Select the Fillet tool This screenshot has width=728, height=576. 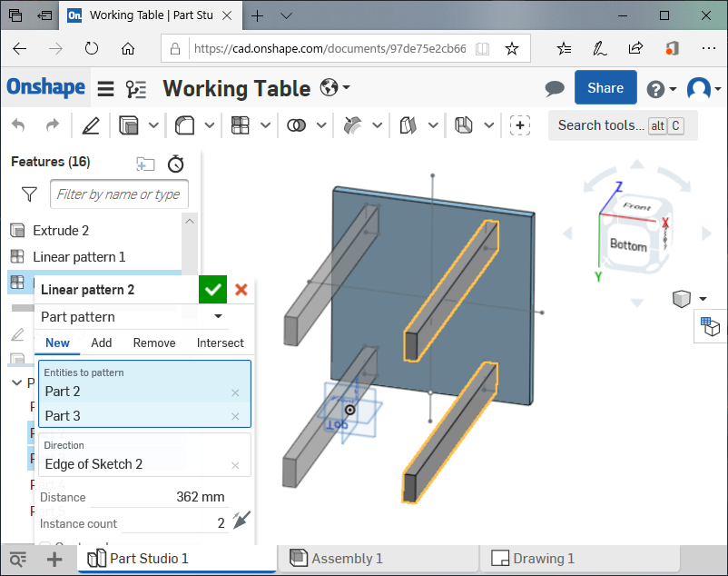184,125
